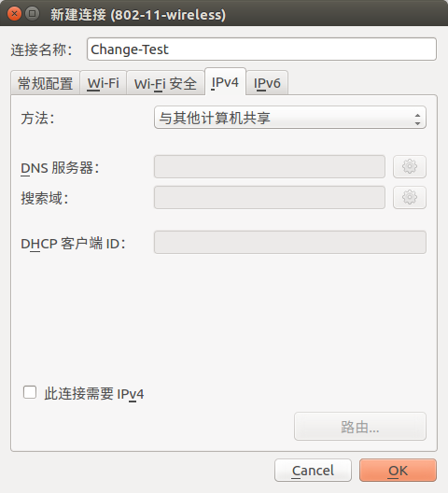Click the up-down arrows of the 方法 combo box
Screen dimensions: 448x493
coord(417,120)
